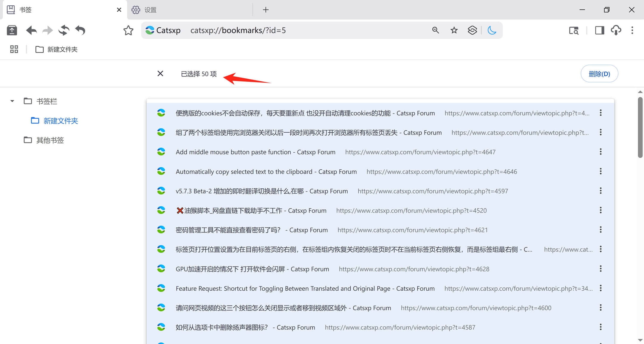Open more menu for Feature Request Shortcut bookmark
Screen dimensions: 644x344
coord(600,288)
